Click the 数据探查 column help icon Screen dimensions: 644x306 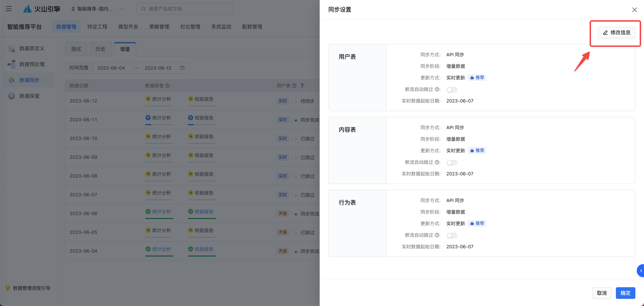168,86
